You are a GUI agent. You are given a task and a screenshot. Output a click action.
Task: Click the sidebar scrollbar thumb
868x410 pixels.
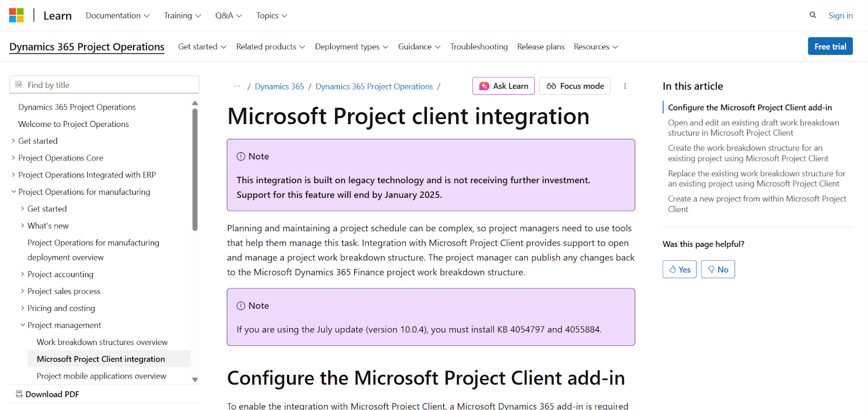[x=195, y=170]
